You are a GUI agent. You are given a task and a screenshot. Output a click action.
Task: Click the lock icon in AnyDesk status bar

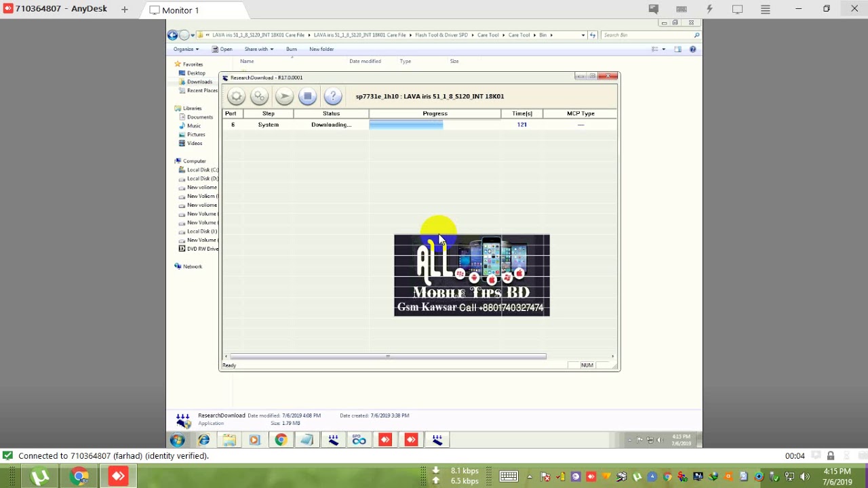831,456
